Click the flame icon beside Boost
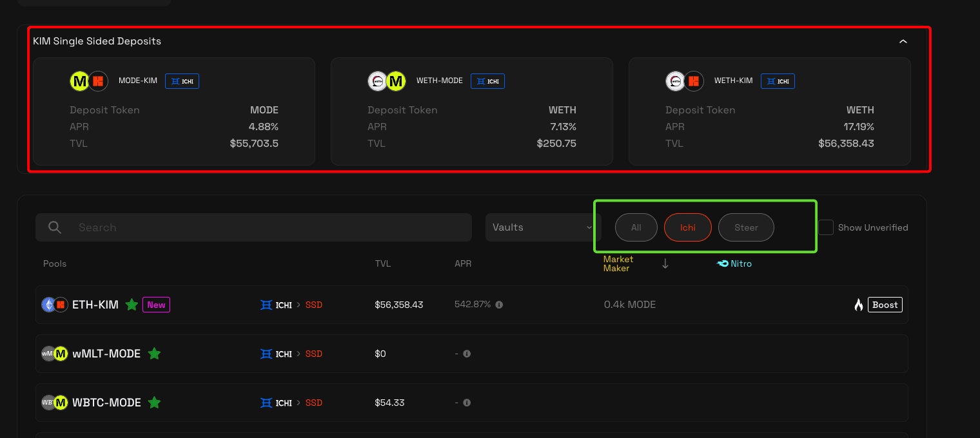This screenshot has height=438, width=980. (x=859, y=305)
